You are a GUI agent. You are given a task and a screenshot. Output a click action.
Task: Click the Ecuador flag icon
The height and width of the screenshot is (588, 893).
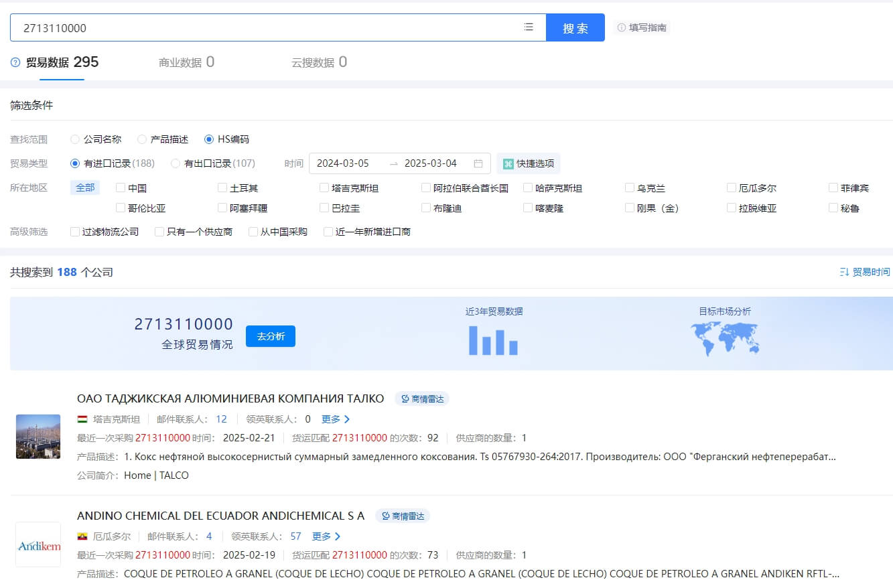[82, 536]
